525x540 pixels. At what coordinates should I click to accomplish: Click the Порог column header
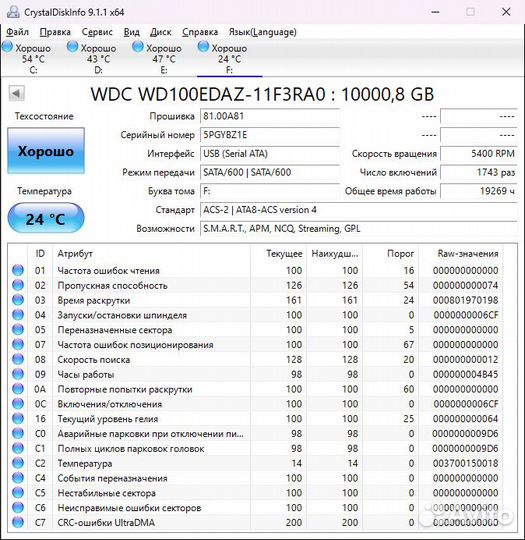point(390,254)
